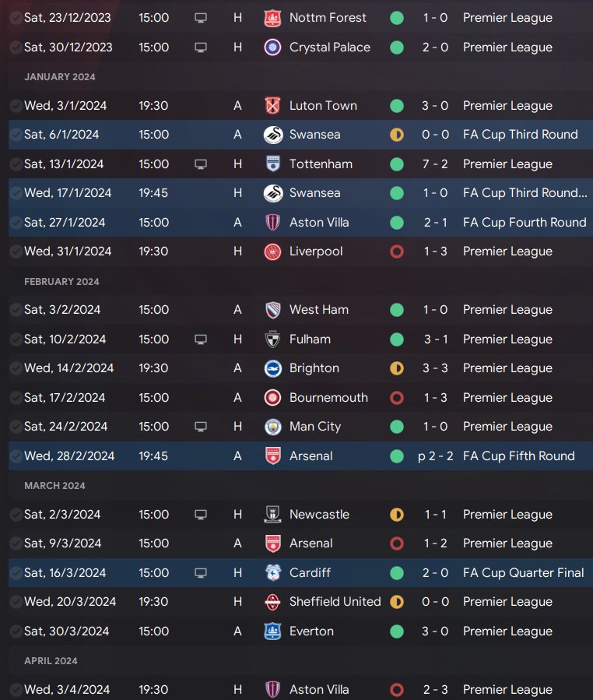Click the green win indicator for Luton Town
Viewport: 593px width, 700px height.
[x=397, y=106]
